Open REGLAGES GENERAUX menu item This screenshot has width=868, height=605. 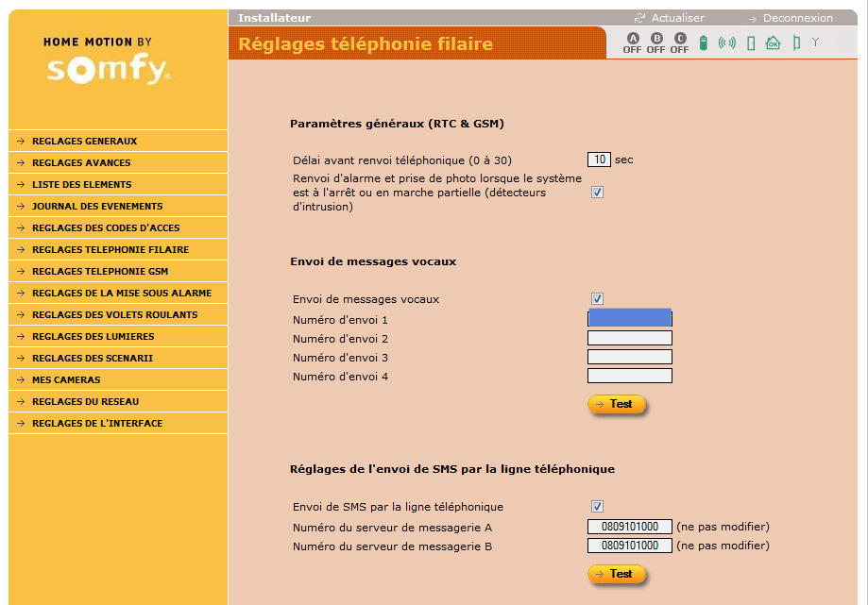click(84, 142)
